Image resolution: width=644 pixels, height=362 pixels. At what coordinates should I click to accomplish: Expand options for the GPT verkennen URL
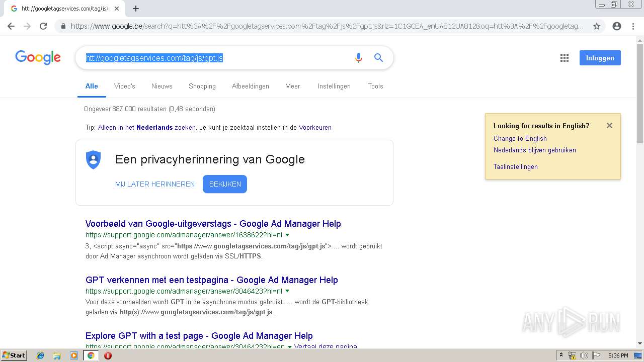(287, 291)
